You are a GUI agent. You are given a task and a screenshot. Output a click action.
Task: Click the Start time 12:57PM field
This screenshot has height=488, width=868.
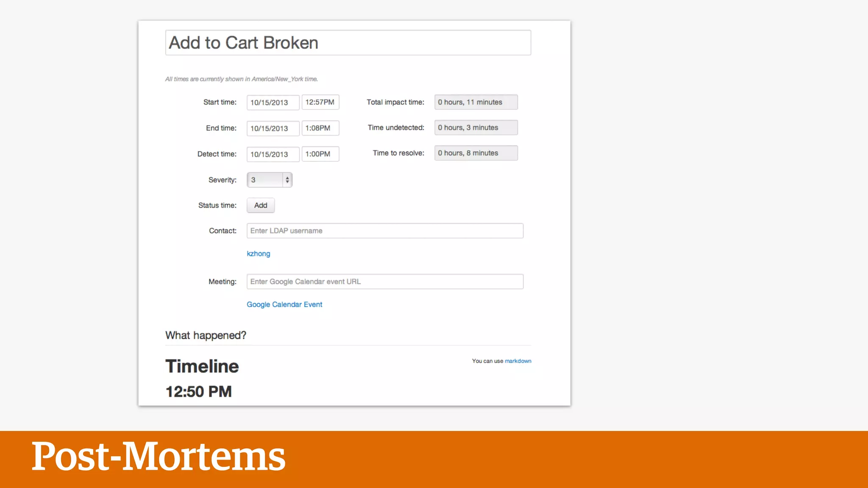tap(320, 103)
